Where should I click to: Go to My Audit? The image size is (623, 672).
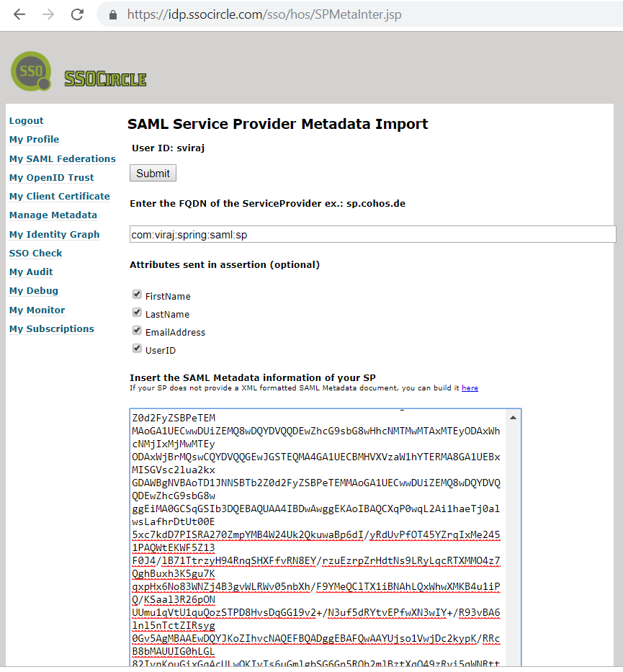click(x=30, y=272)
